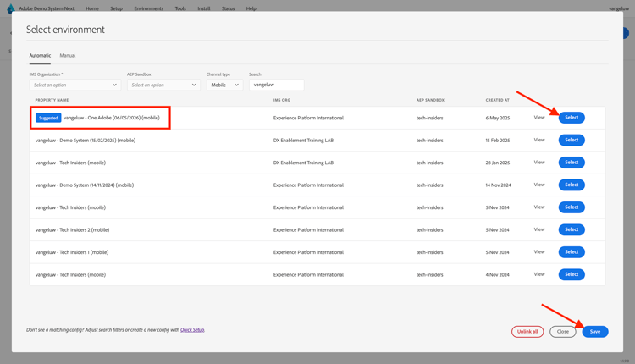Select the Demo System (14/11/2024) environment
This screenshot has width=635, height=364.
point(571,185)
